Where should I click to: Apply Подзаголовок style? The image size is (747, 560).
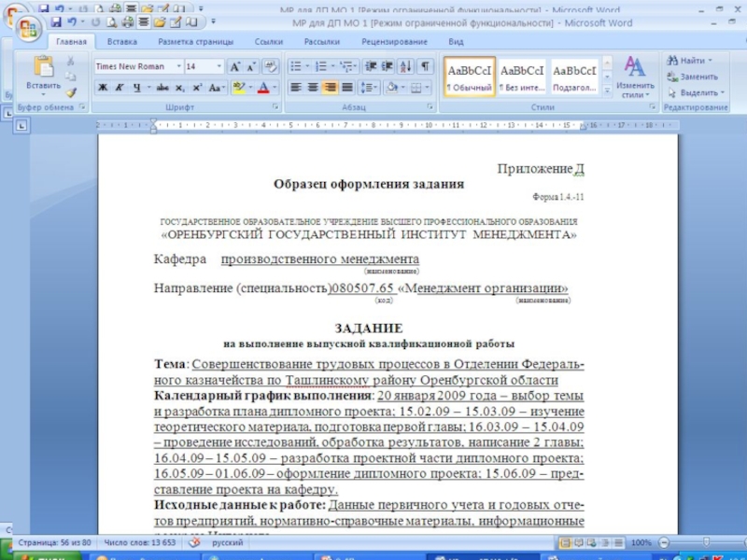[574, 77]
